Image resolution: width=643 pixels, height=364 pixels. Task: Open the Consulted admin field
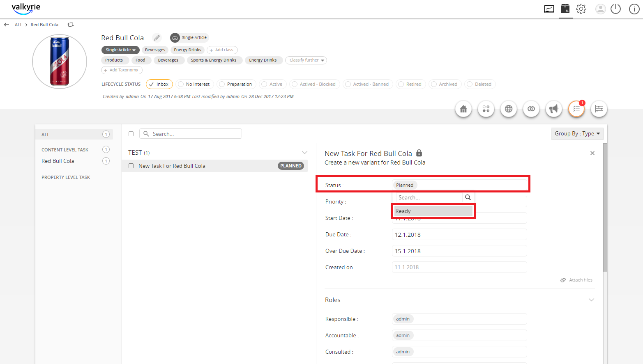pyautogui.click(x=459, y=352)
